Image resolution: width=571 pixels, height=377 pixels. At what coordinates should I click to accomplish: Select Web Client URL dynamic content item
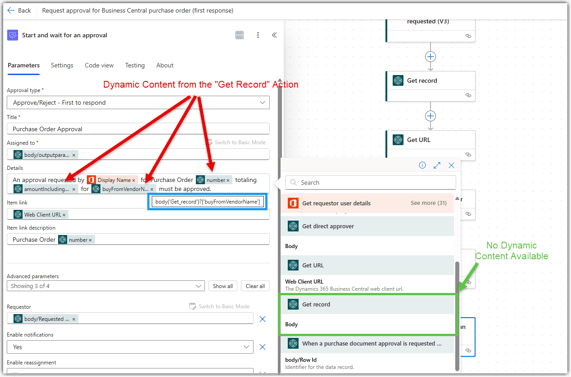tap(368, 285)
